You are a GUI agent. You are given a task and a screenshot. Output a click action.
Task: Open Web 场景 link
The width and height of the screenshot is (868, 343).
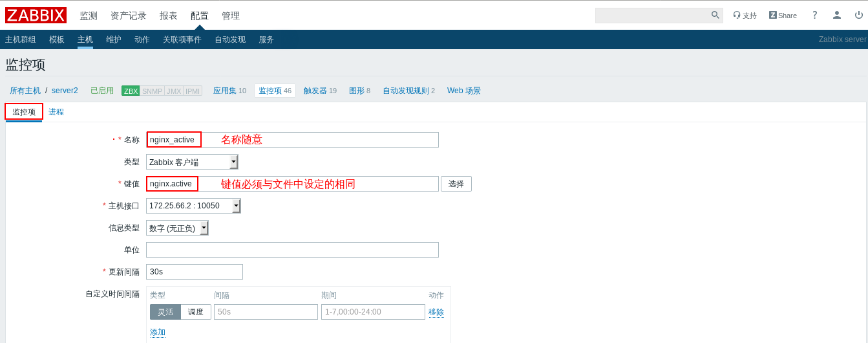464,91
